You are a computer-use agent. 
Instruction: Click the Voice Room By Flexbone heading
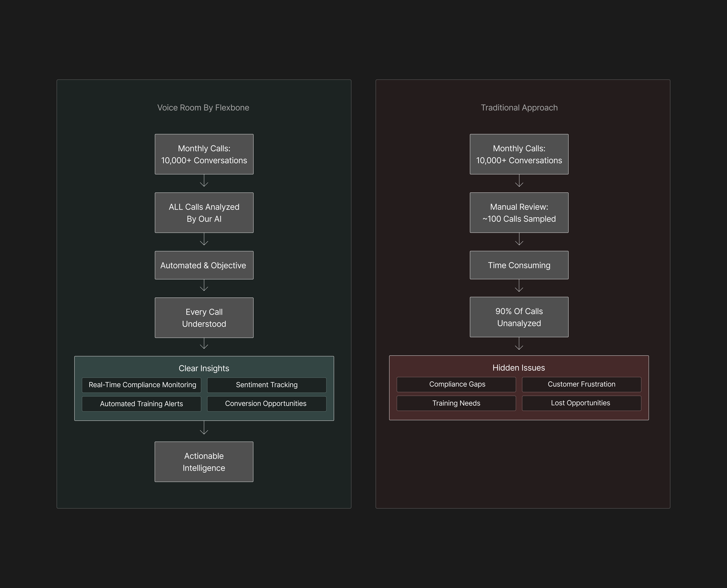[203, 108]
